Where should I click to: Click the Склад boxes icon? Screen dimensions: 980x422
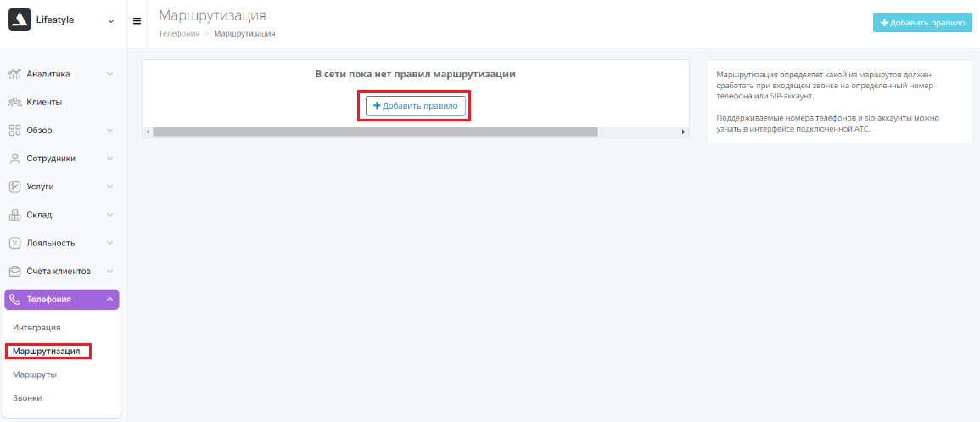[15, 215]
